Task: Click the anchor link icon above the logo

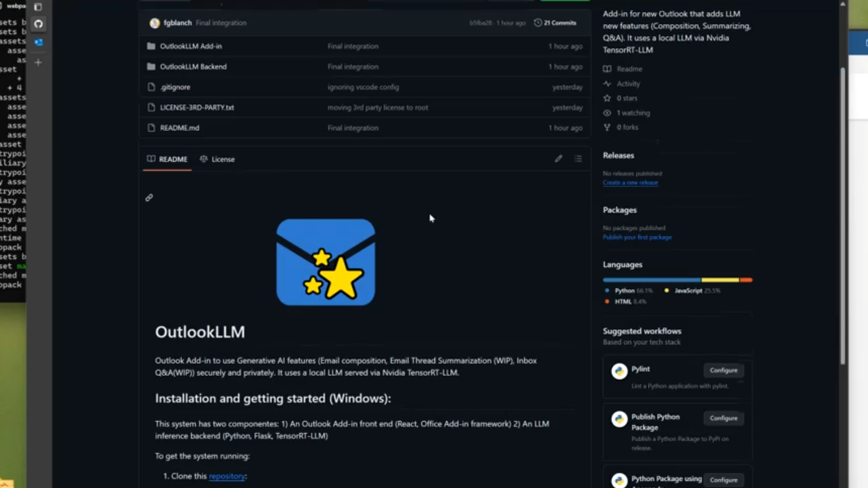Action: [x=149, y=197]
